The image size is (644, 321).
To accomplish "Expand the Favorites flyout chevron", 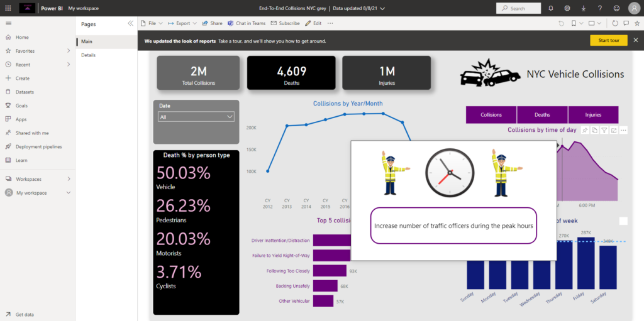I will coord(69,51).
